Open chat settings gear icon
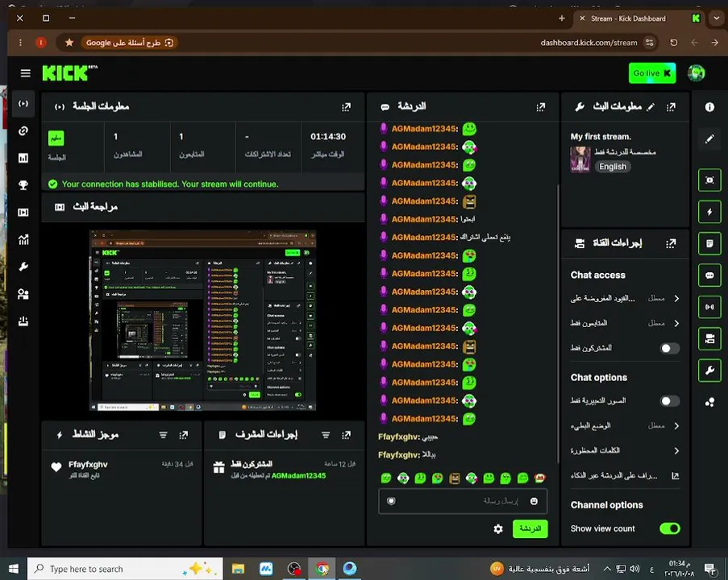Viewport: 728px width, 580px height. (498, 529)
